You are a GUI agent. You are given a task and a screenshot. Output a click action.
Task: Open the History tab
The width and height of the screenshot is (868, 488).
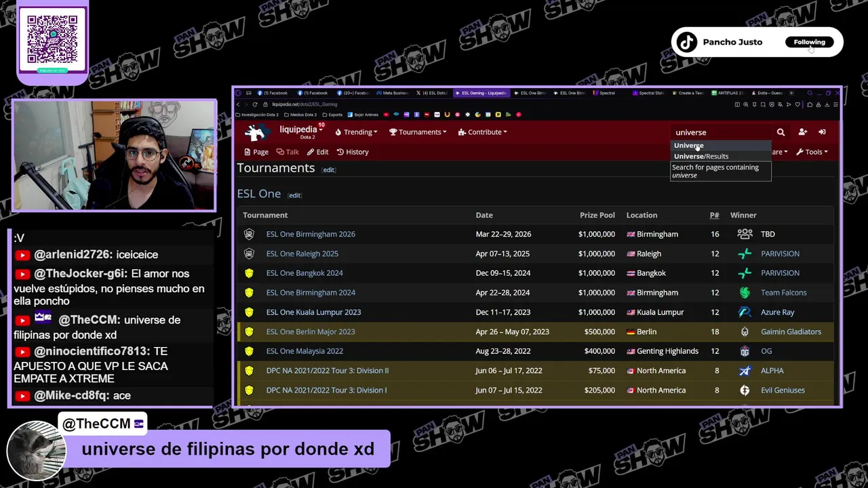pyautogui.click(x=353, y=152)
